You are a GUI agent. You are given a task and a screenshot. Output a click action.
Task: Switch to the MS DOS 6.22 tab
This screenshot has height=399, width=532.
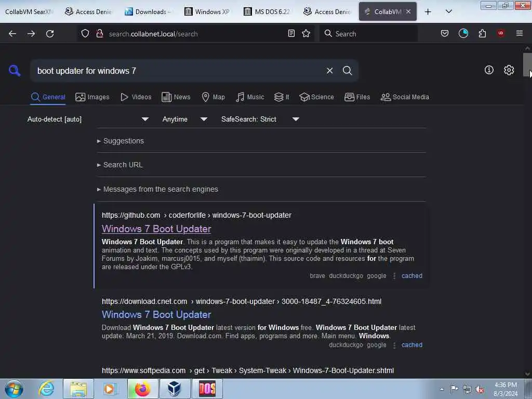267,11
